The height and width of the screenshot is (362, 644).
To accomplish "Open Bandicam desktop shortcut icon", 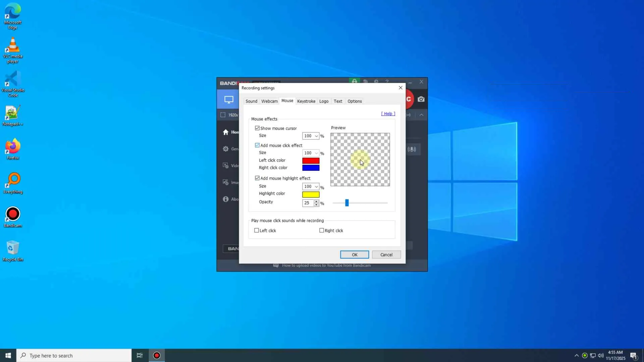I will pos(13,215).
